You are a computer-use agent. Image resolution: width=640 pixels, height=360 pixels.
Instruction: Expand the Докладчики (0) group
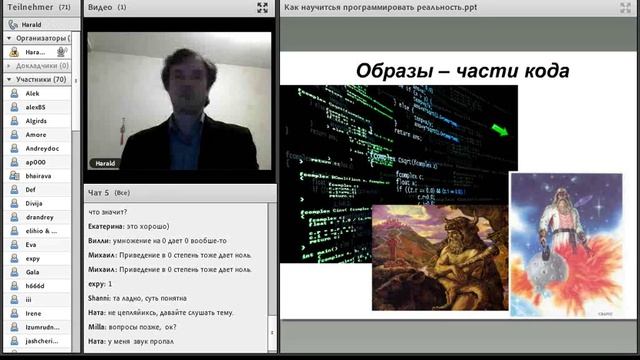[9, 66]
